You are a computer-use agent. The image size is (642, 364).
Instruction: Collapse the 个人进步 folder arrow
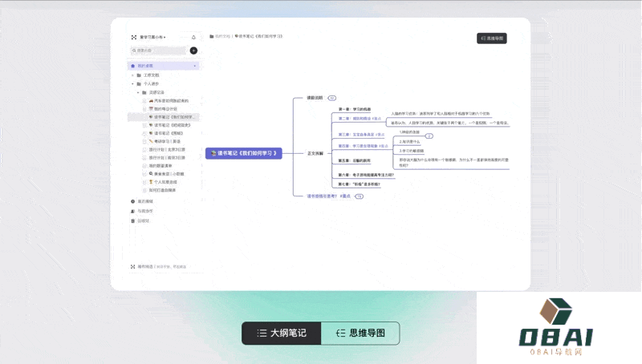coord(132,84)
